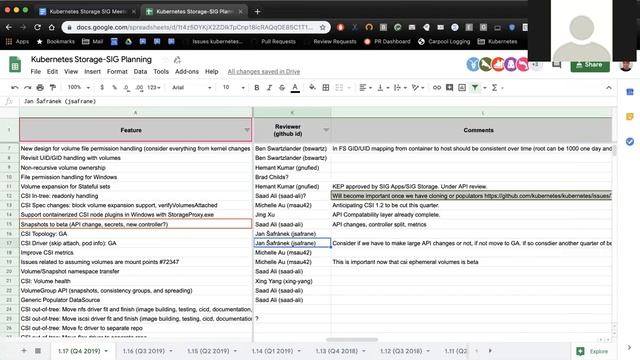Open the Data menu

point(140,71)
